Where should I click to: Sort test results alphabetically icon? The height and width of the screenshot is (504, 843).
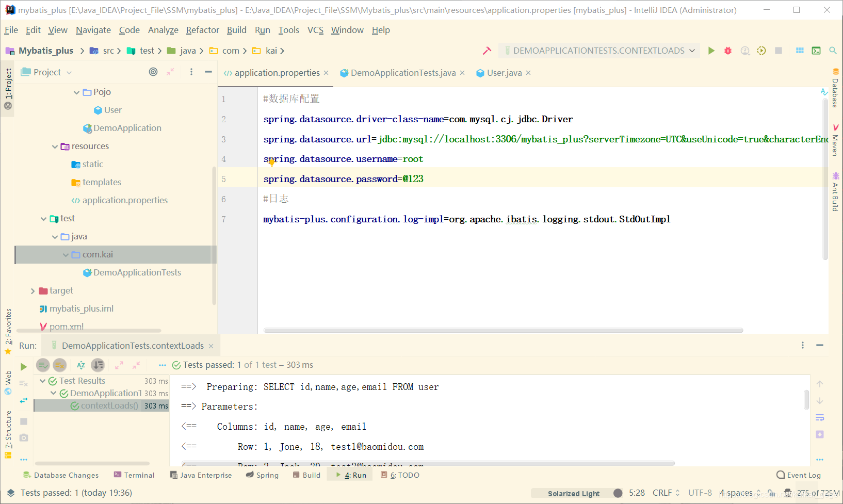tap(81, 365)
